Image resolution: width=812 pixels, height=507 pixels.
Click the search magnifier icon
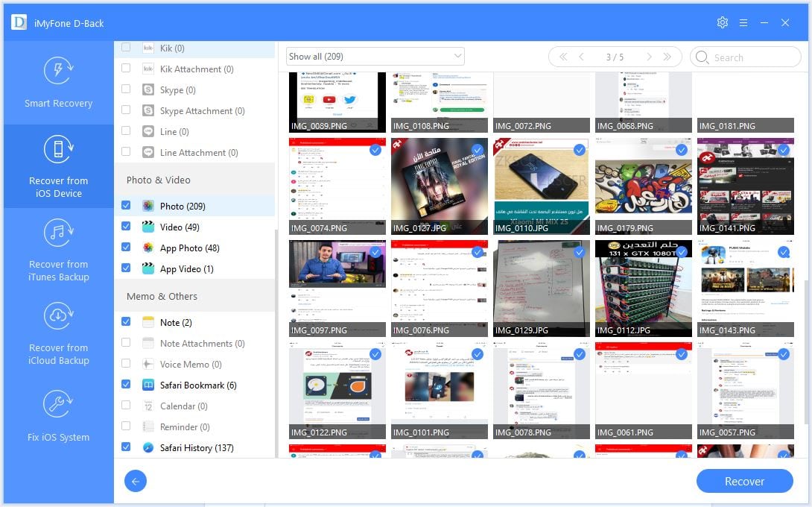702,57
